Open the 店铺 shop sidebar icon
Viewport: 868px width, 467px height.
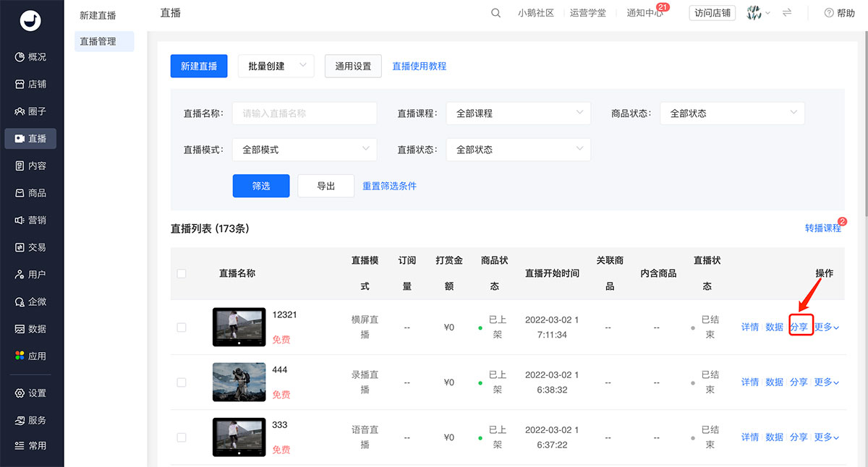(x=20, y=85)
